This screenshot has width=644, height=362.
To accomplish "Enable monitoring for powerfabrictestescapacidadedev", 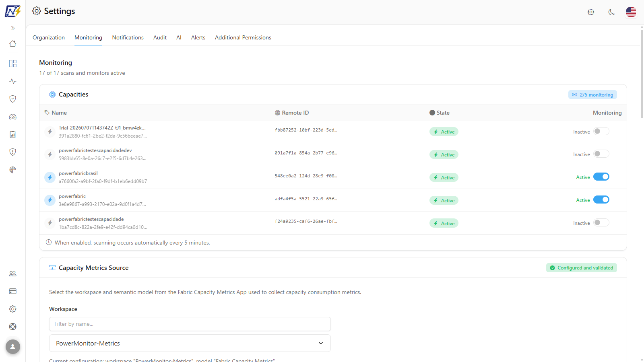I will click(601, 154).
